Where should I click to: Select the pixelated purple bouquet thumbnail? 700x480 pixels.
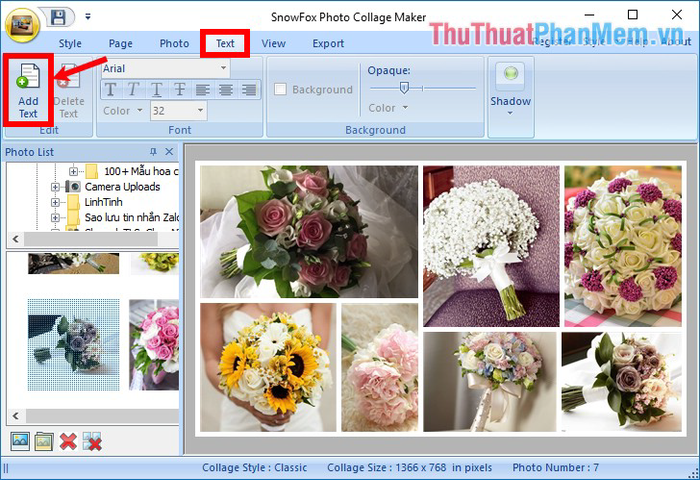[x=74, y=345]
